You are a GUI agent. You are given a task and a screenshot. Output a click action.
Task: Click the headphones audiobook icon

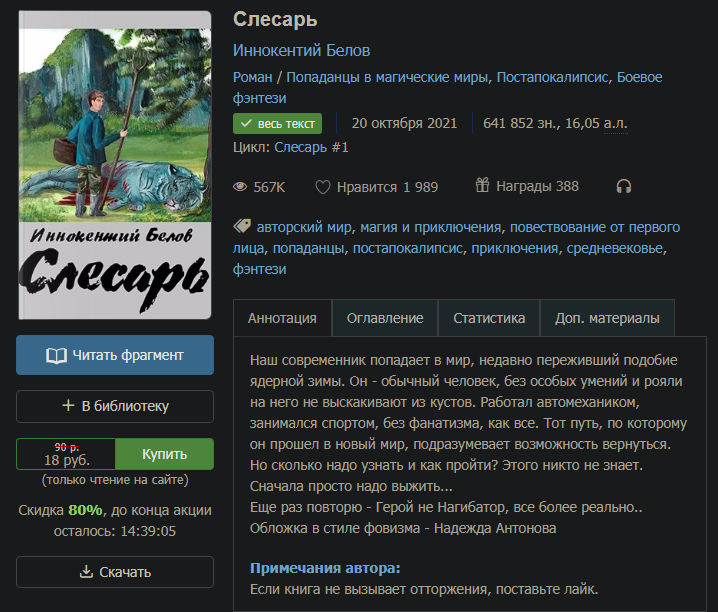pyautogui.click(x=624, y=186)
